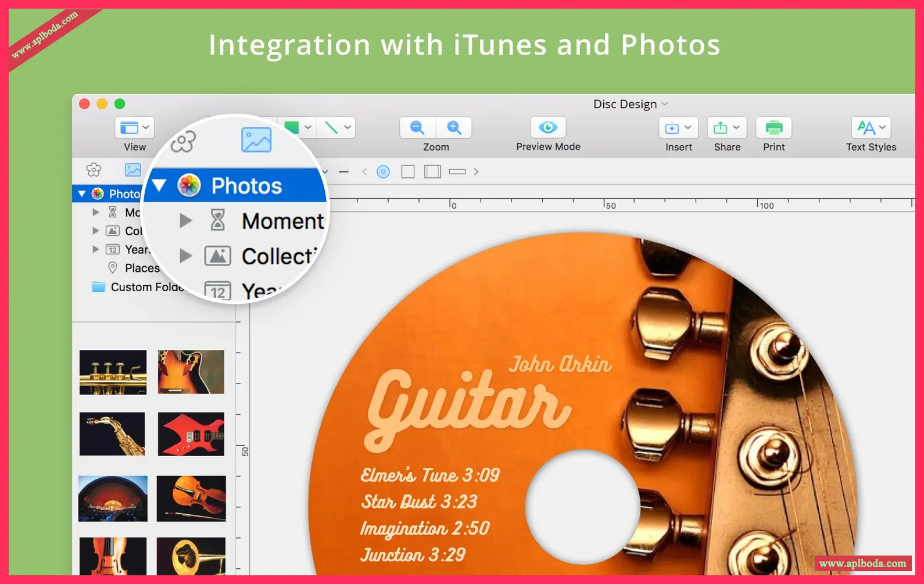
Task: Select Places in the Photos source list
Action: point(142,268)
